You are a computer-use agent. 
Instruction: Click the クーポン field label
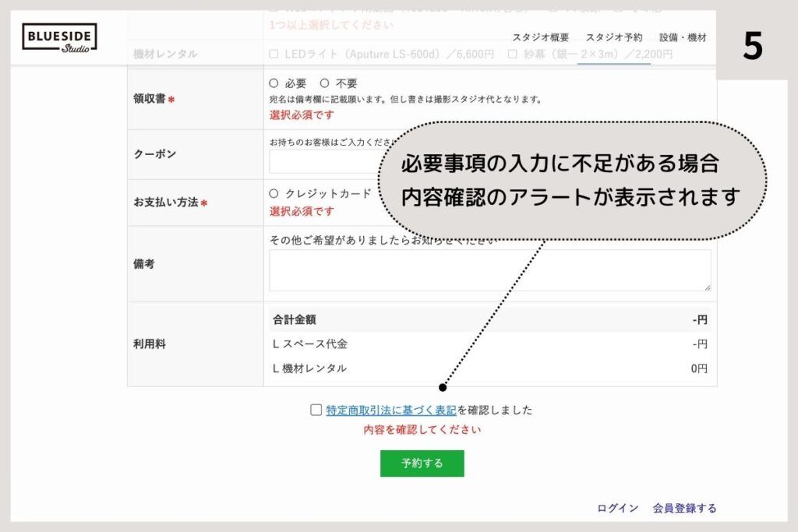[x=155, y=154]
